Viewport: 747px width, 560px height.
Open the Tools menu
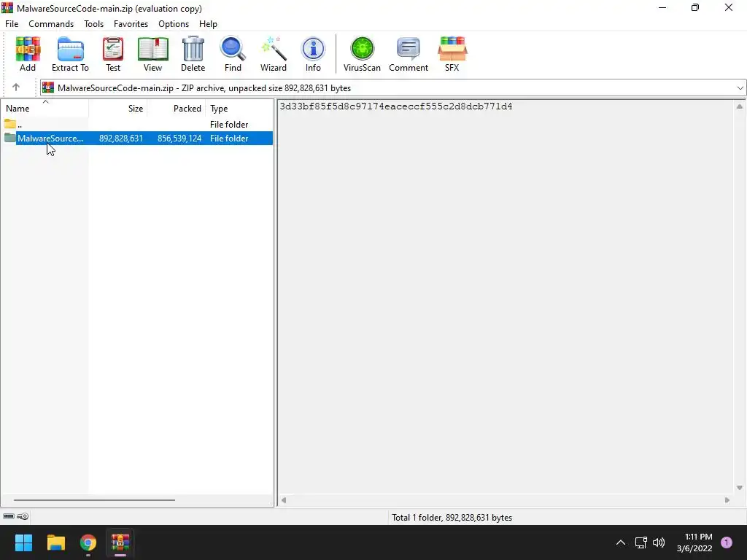coord(94,24)
